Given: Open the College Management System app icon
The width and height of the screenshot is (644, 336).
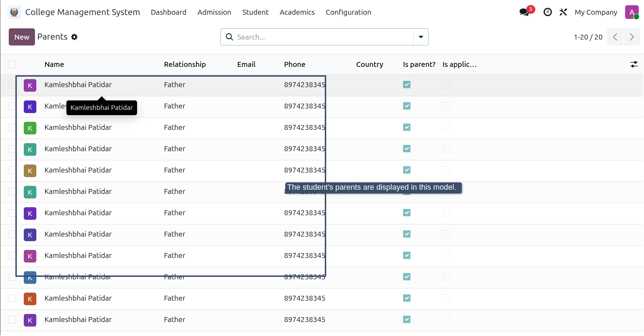Looking at the screenshot, I should pos(14,12).
